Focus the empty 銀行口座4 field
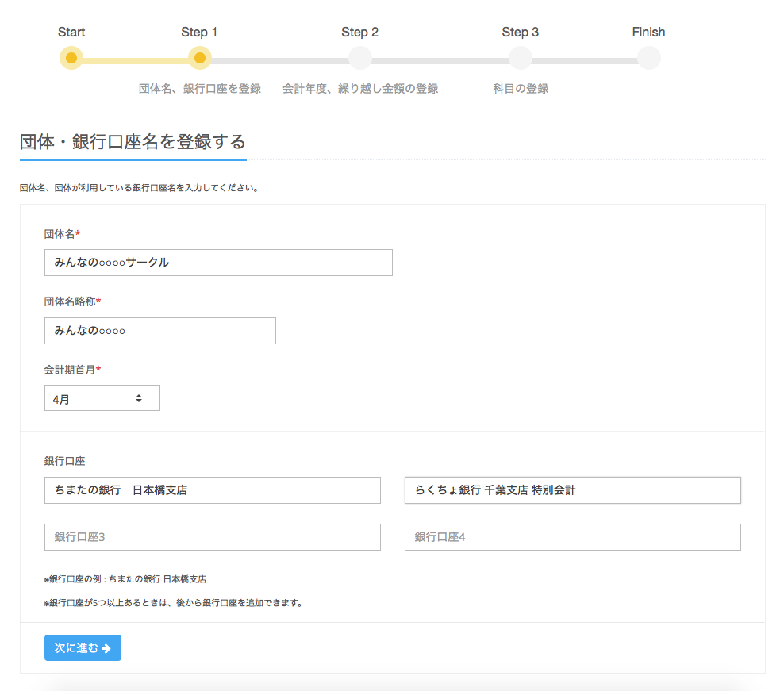 click(x=572, y=537)
